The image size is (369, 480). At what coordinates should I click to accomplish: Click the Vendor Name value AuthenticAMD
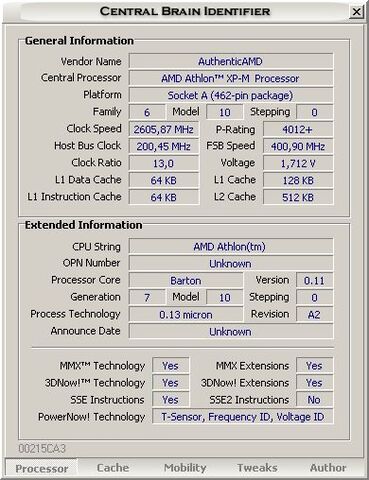(231, 61)
